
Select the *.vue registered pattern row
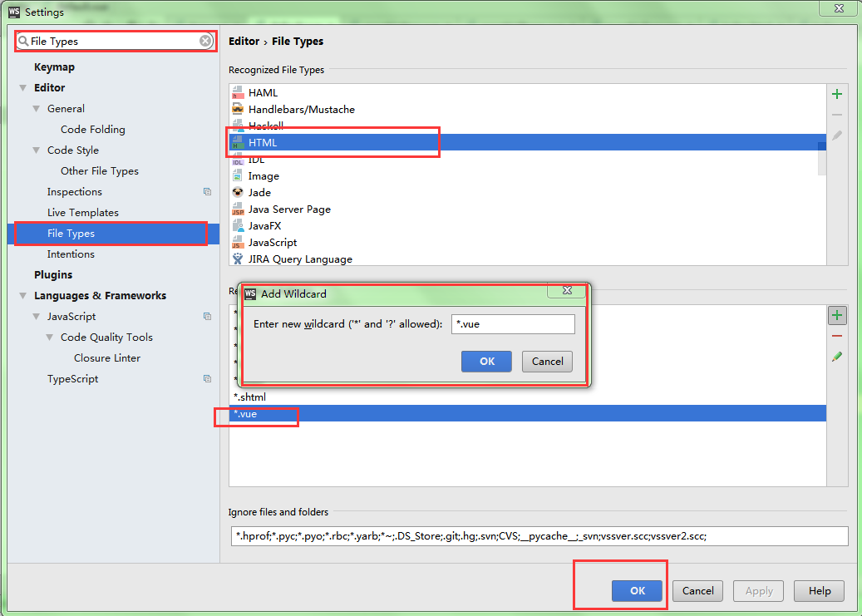(527, 414)
